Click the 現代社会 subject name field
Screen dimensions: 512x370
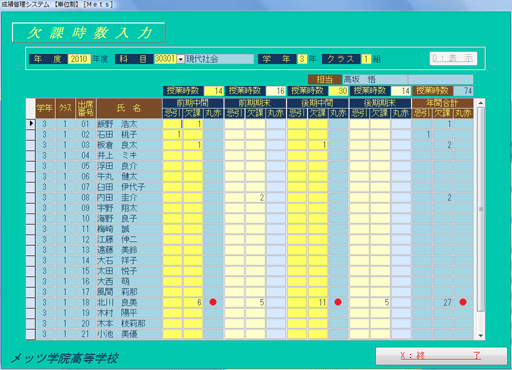pos(219,59)
